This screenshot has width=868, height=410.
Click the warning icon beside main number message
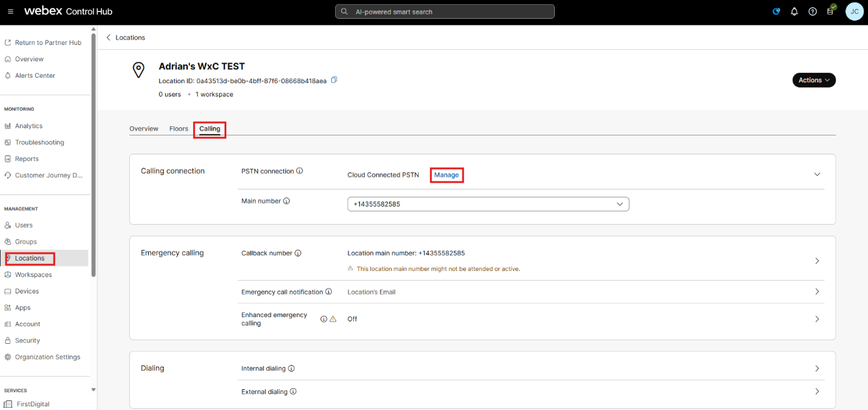tap(350, 268)
